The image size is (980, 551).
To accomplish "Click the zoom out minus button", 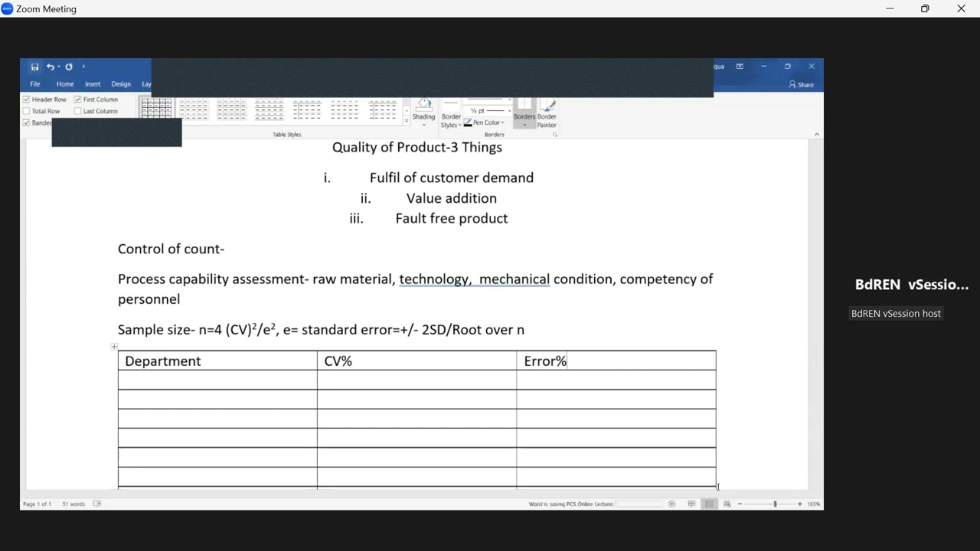I will click(740, 504).
